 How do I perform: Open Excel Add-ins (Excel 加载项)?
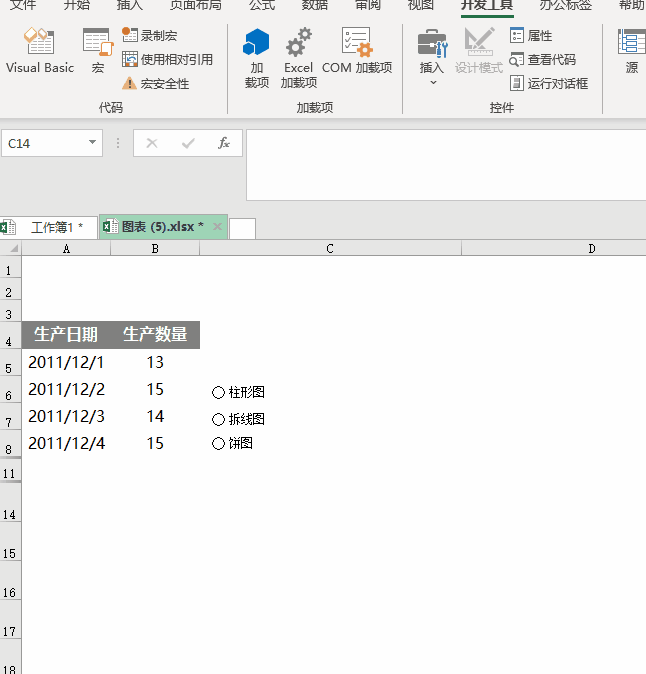point(298,57)
